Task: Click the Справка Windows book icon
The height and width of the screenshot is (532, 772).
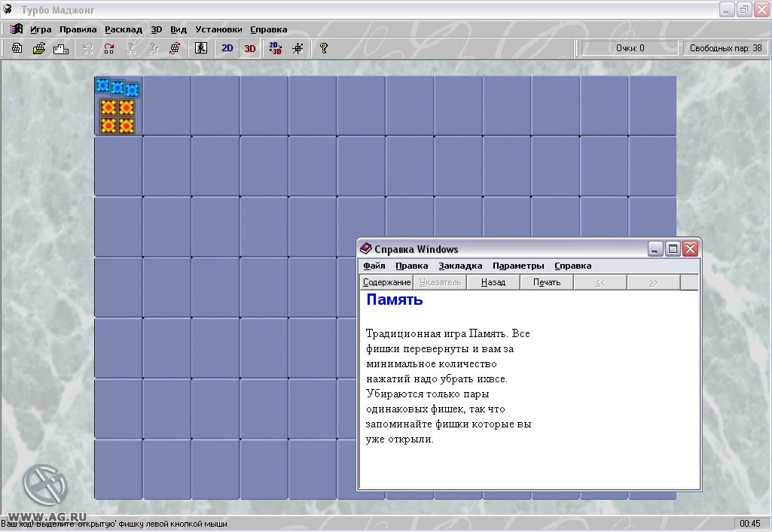Action: (x=365, y=249)
